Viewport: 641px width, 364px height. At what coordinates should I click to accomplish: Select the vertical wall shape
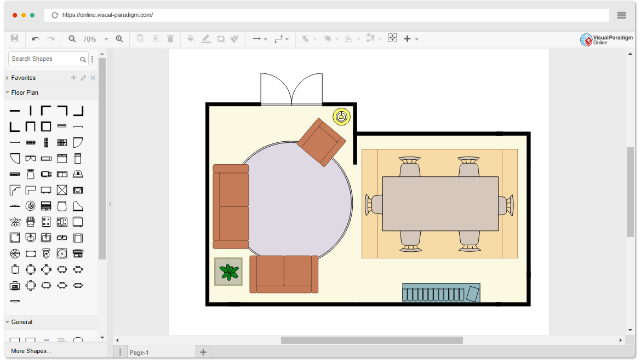click(x=30, y=111)
